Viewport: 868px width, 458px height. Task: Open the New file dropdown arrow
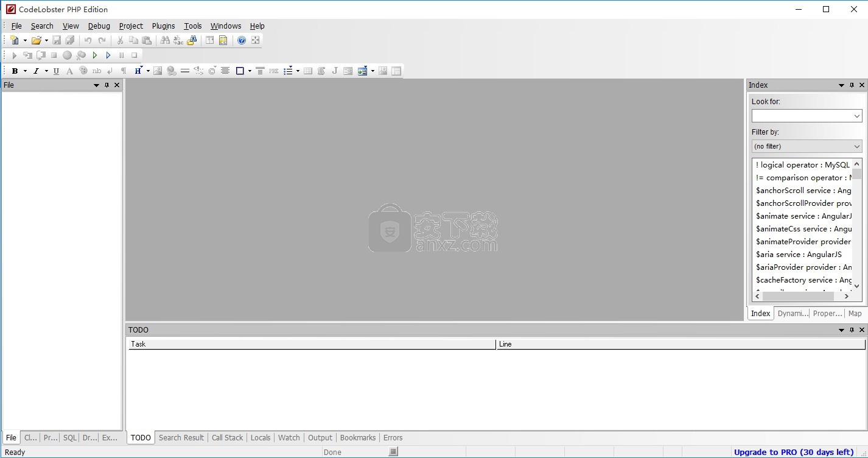[x=25, y=40]
